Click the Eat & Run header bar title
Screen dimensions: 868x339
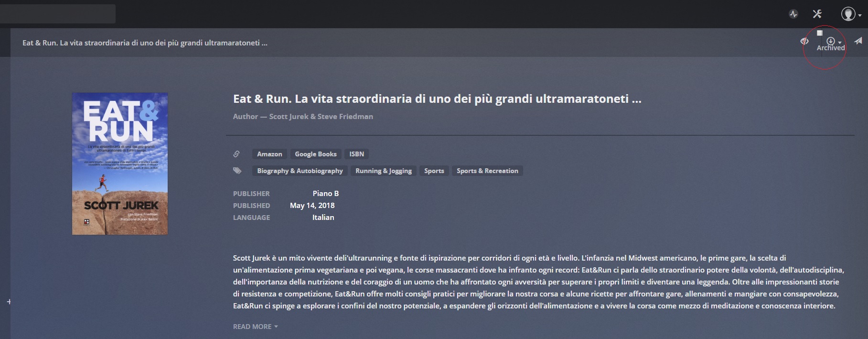pos(145,43)
